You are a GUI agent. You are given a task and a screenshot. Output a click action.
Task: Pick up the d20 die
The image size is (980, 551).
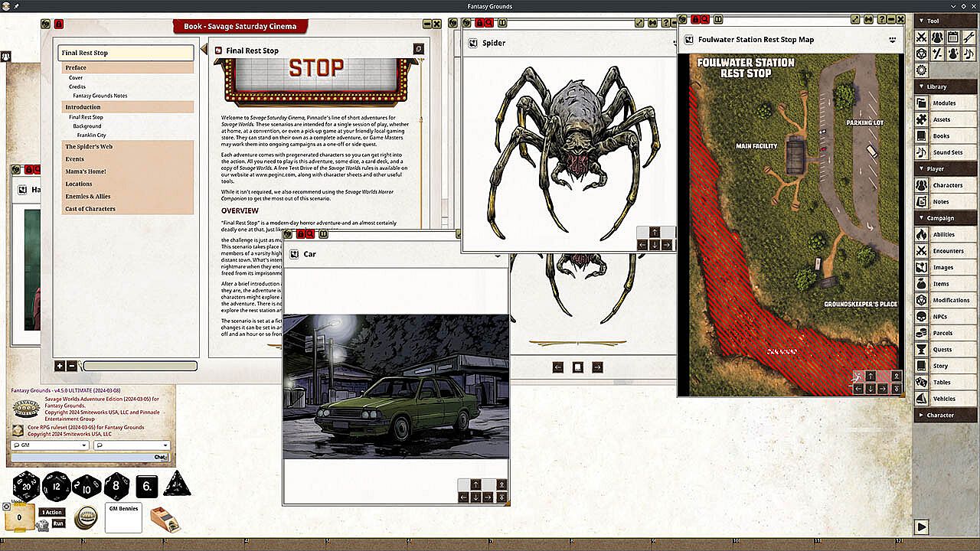coord(27,486)
